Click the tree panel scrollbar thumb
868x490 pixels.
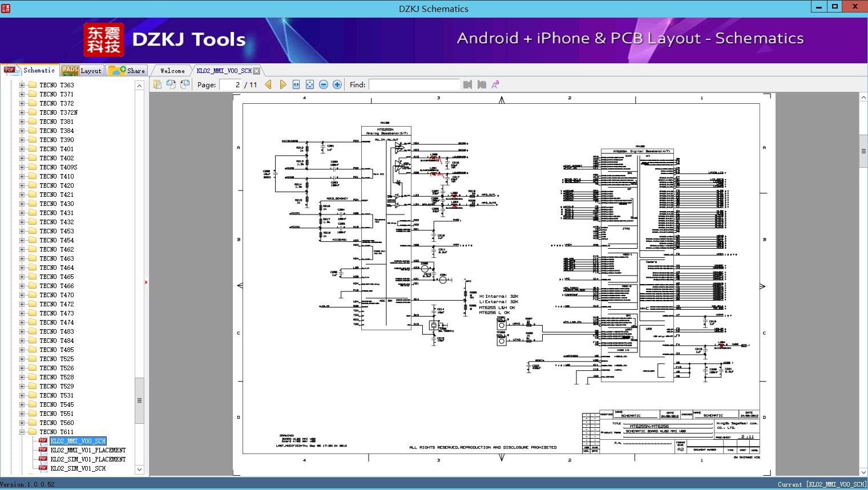139,400
